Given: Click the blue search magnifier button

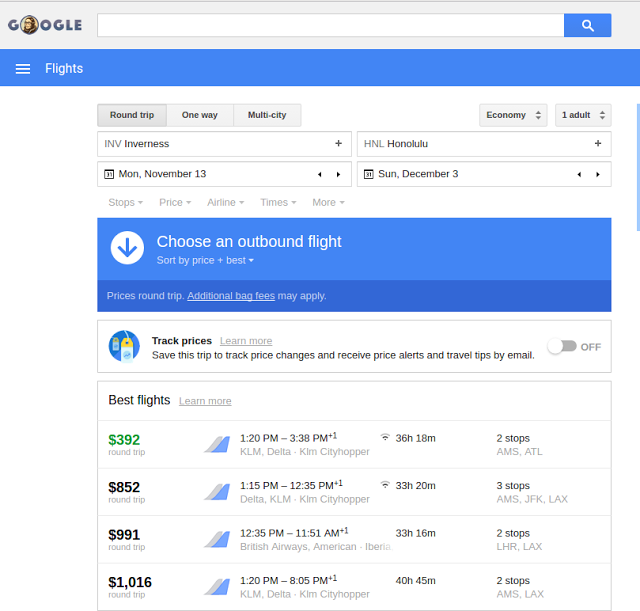Looking at the screenshot, I should 587,25.
